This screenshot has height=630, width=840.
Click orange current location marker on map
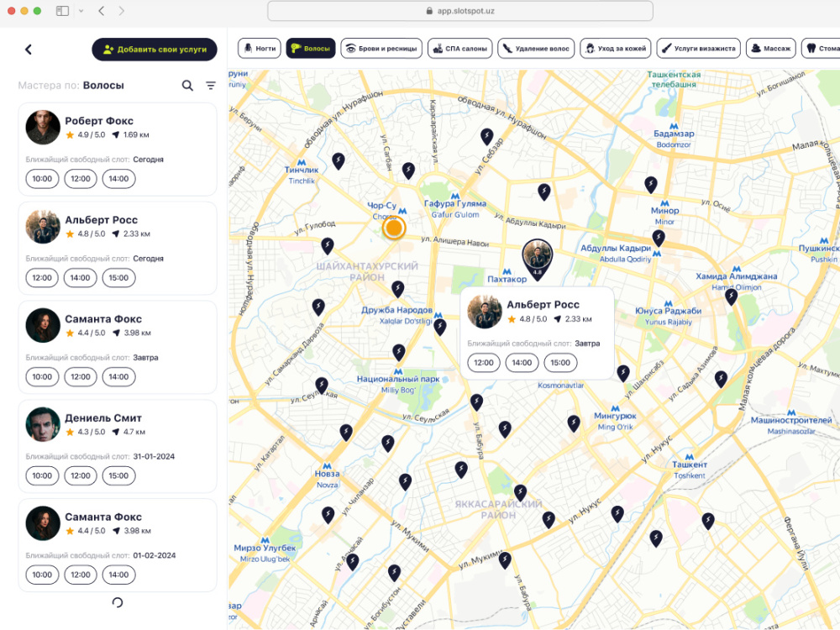pyautogui.click(x=394, y=228)
